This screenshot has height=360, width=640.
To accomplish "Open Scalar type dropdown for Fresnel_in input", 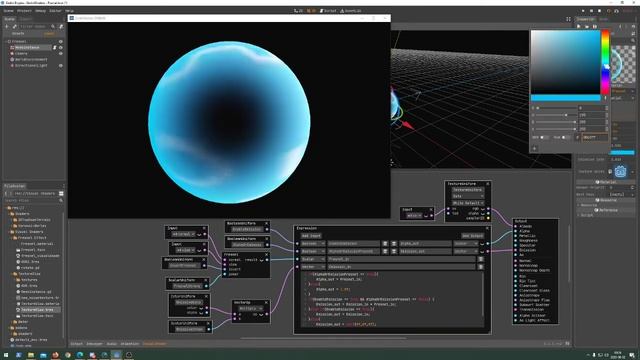I will click(313, 259).
